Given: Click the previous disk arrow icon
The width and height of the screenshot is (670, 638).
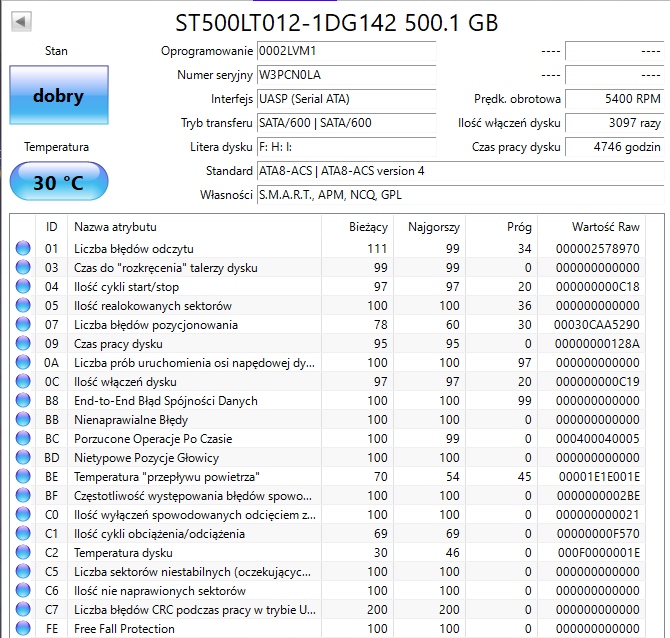Looking at the screenshot, I should [21, 21].
